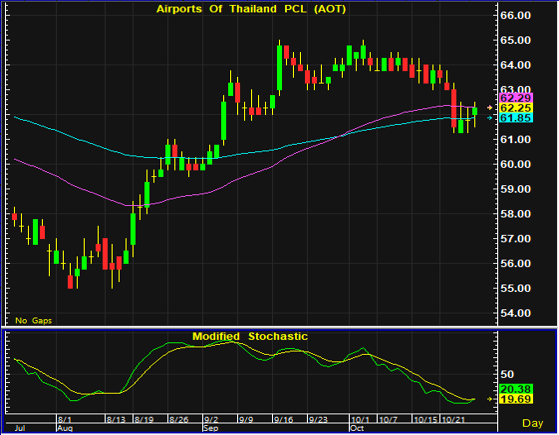Click the 8/19 date marker on time axis

click(x=144, y=419)
